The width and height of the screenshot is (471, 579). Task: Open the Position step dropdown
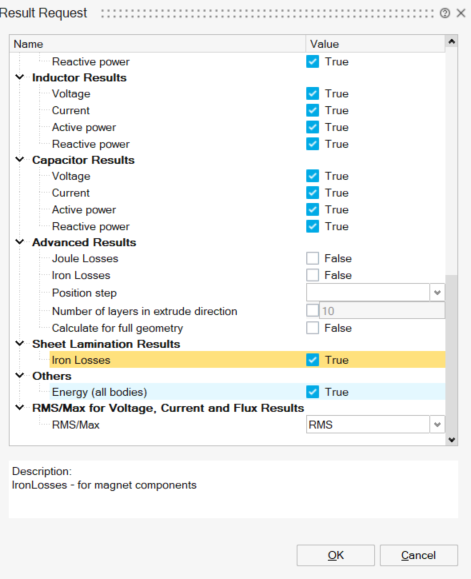click(437, 293)
